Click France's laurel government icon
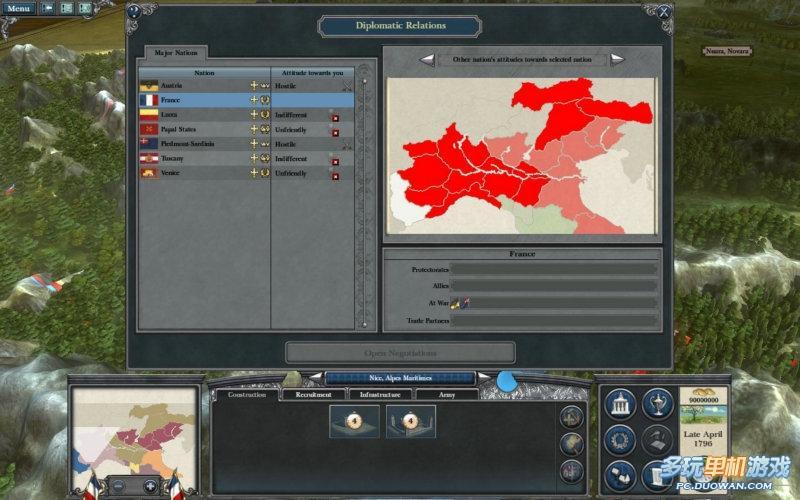800x500 pixels. pos(265,100)
